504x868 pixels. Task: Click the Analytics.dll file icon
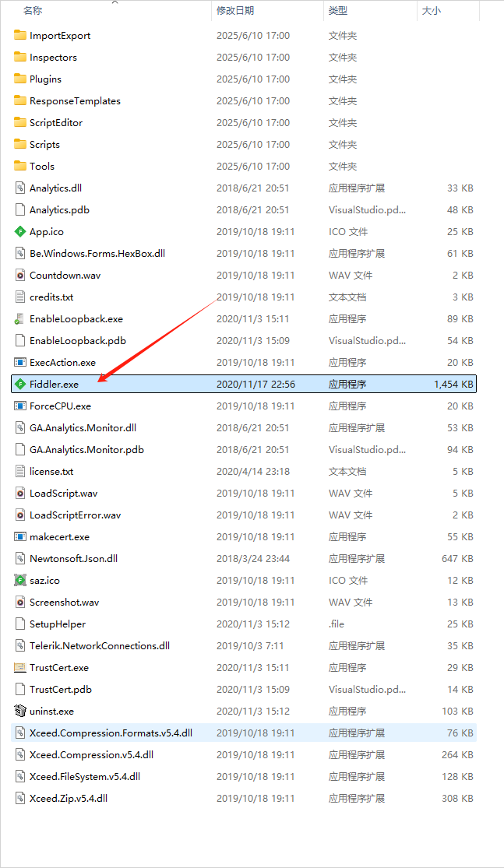(x=20, y=188)
